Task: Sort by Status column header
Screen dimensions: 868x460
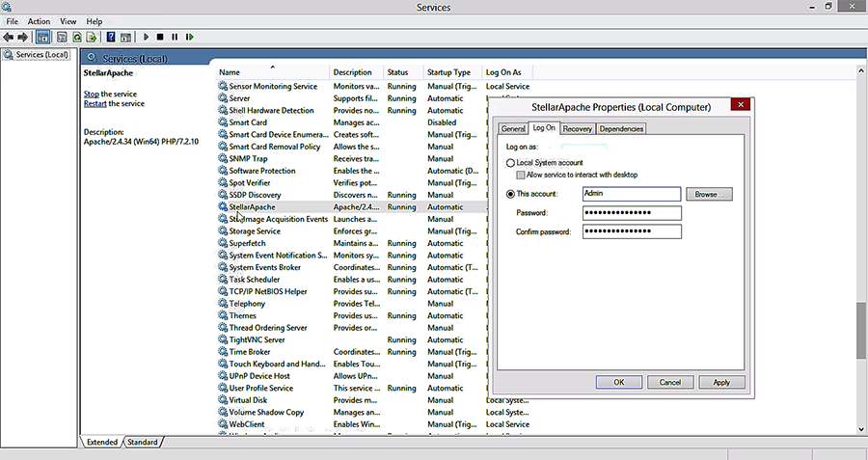Action: 403,72
